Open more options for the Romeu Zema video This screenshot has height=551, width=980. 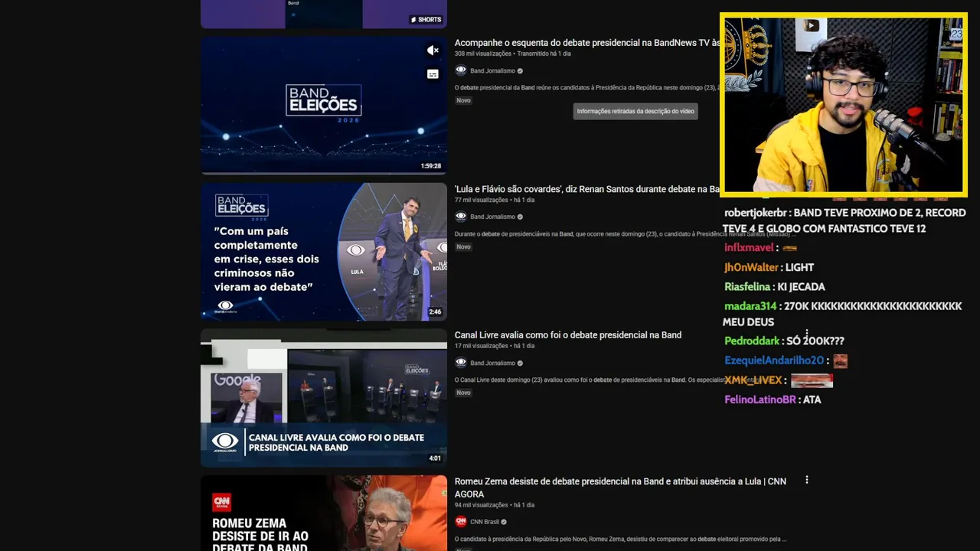tap(807, 480)
